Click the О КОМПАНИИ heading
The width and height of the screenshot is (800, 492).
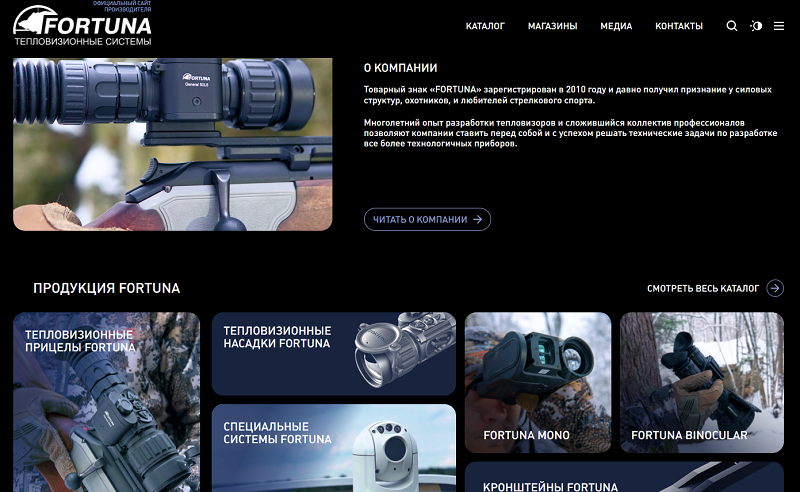coord(401,68)
